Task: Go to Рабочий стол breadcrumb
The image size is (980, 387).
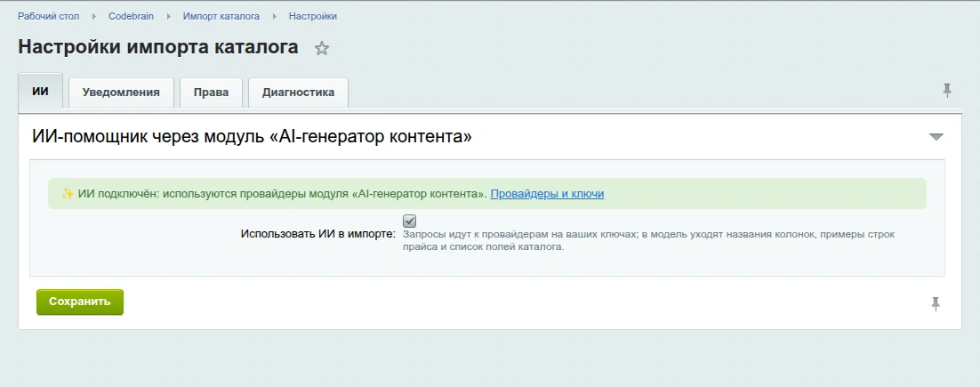Action: 49,16
